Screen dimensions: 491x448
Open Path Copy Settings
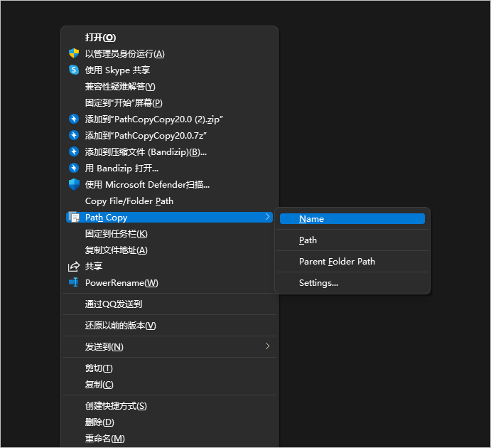[318, 282]
